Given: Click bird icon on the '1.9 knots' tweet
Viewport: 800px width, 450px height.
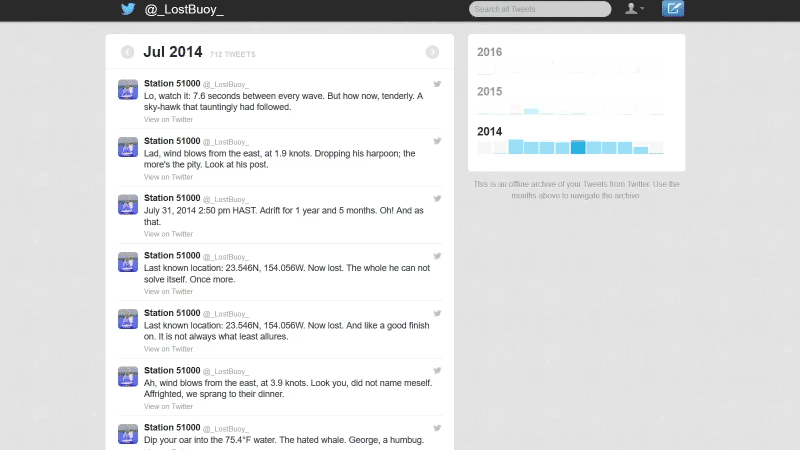Looking at the screenshot, I should click(437, 141).
